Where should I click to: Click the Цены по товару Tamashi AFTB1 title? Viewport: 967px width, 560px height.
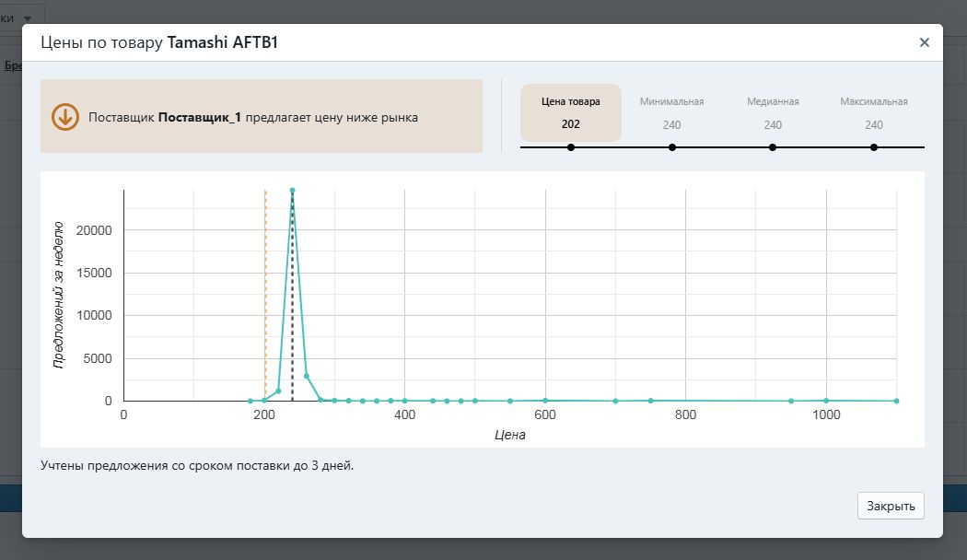159,42
